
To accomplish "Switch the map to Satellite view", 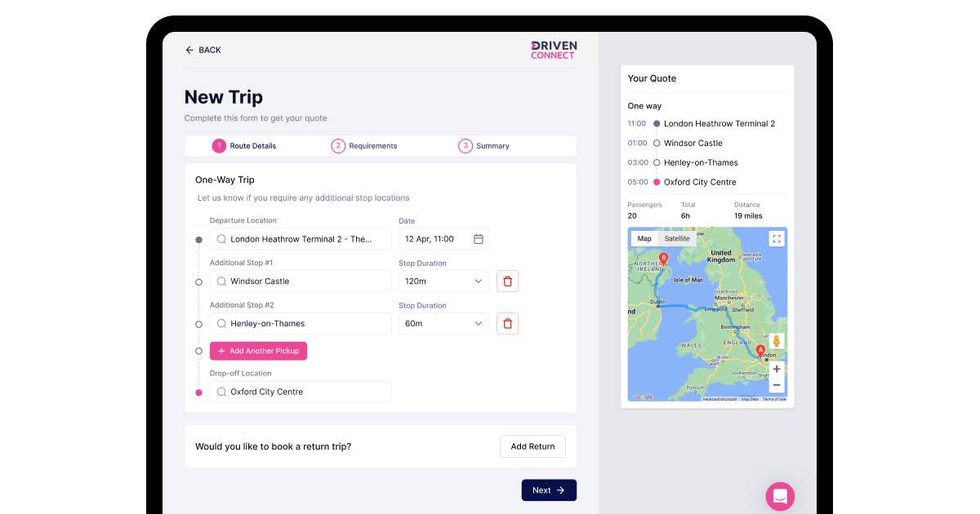I will pyautogui.click(x=677, y=239).
